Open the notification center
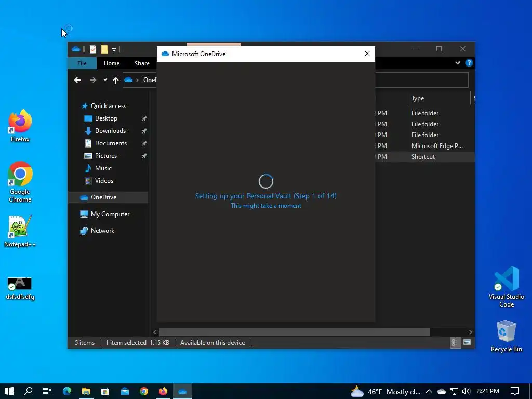The image size is (532, 399). 515,391
